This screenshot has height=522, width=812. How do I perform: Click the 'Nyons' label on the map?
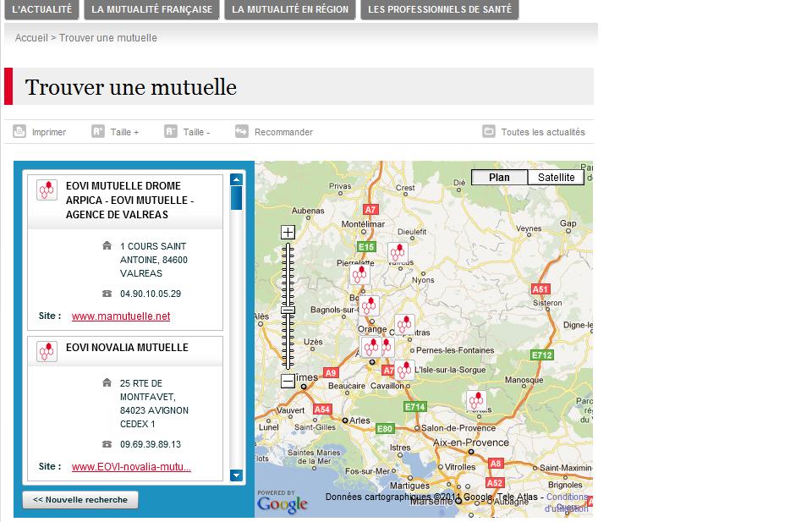[x=423, y=280]
